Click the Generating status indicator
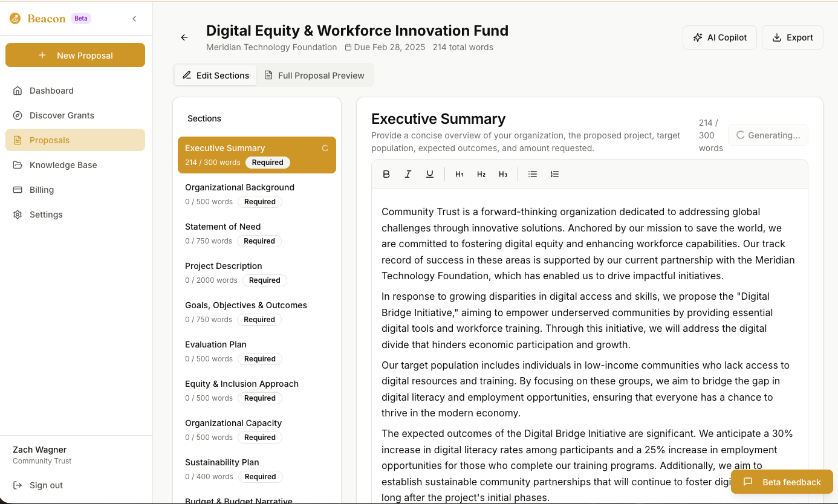Screen dimensions: 838x504 tap(768, 135)
